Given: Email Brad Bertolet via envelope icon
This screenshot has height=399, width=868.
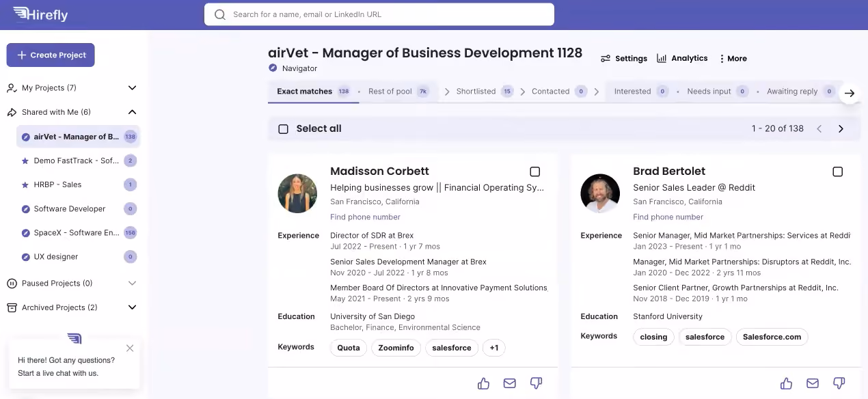Looking at the screenshot, I should [813, 383].
